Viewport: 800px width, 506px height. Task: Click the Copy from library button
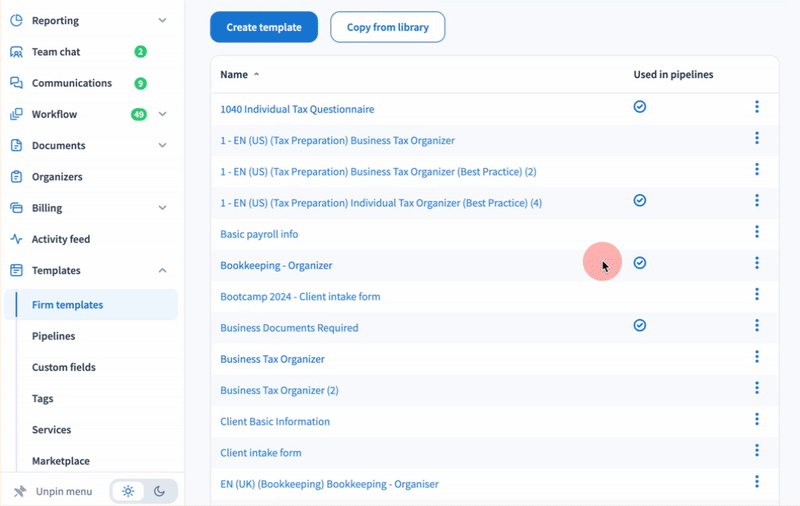tap(387, 28)
